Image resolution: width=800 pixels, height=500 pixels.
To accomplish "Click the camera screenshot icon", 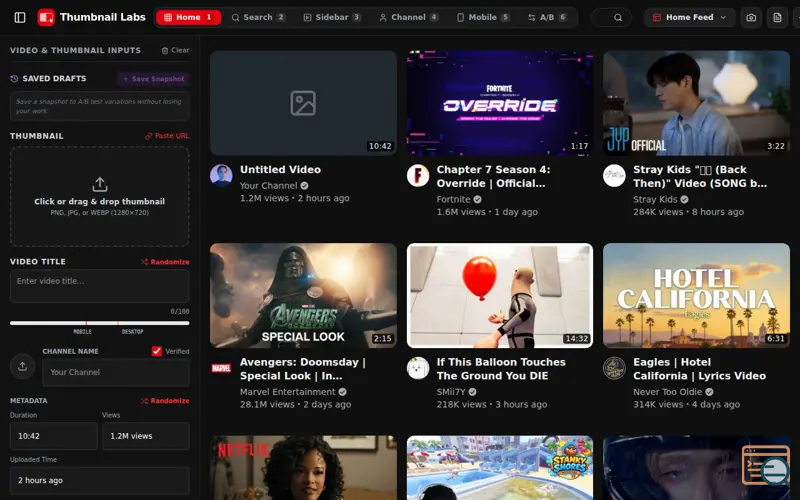I will click(751, 17).
